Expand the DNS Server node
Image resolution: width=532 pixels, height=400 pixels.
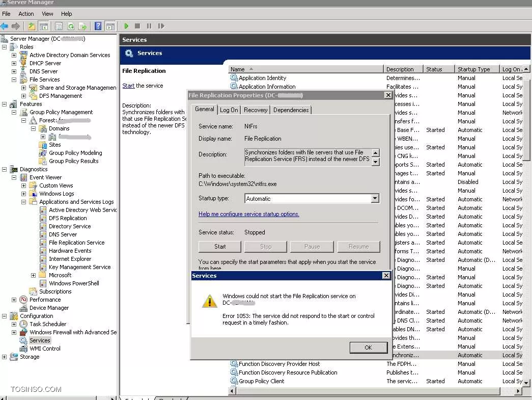pyautogui.click(x=14, y=71)
